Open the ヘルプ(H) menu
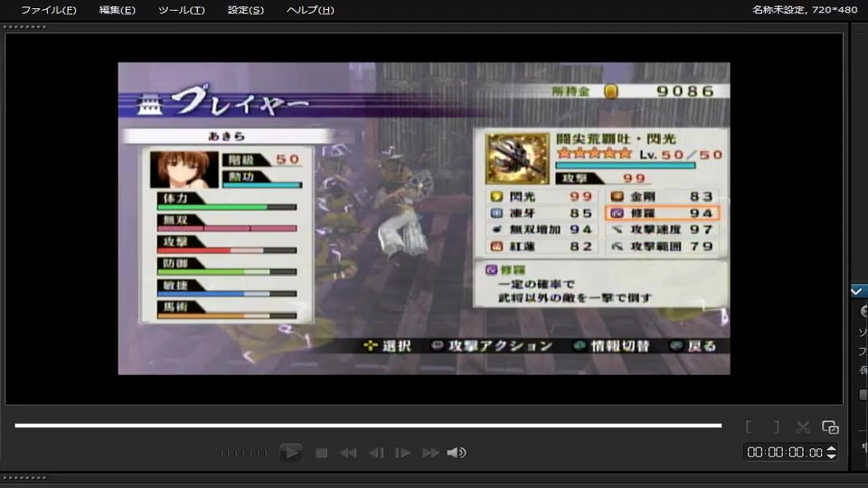868x488 pixels. click(x=310, y=10)
